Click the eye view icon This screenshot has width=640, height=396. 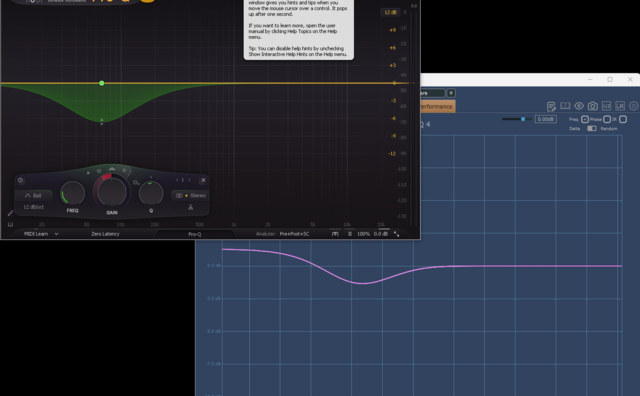[x=579, y=106]
